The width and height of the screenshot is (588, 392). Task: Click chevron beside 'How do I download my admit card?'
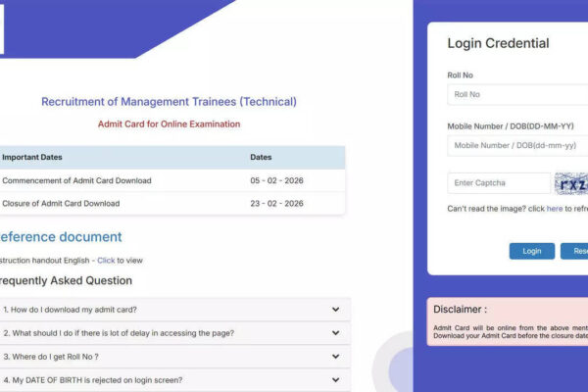(x=335, y=310)
